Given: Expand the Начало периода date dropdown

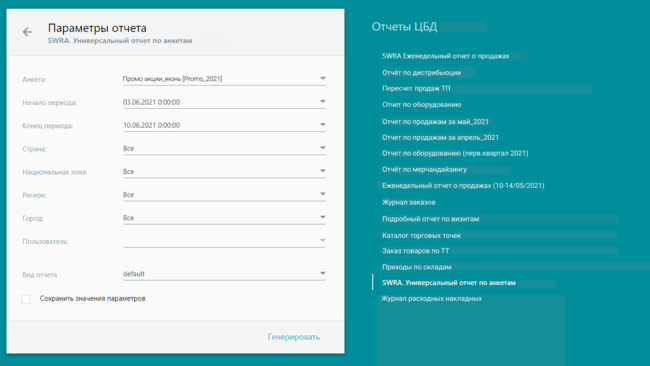Looking at the screenshot, I should [323, 102].
